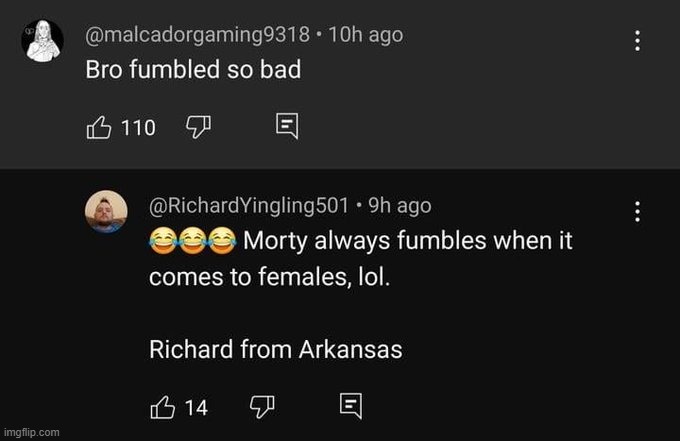The width and height of the screenshot is (680, 441).
Task: Click the "9h ago" timestamp
Action: click(400, 205)
